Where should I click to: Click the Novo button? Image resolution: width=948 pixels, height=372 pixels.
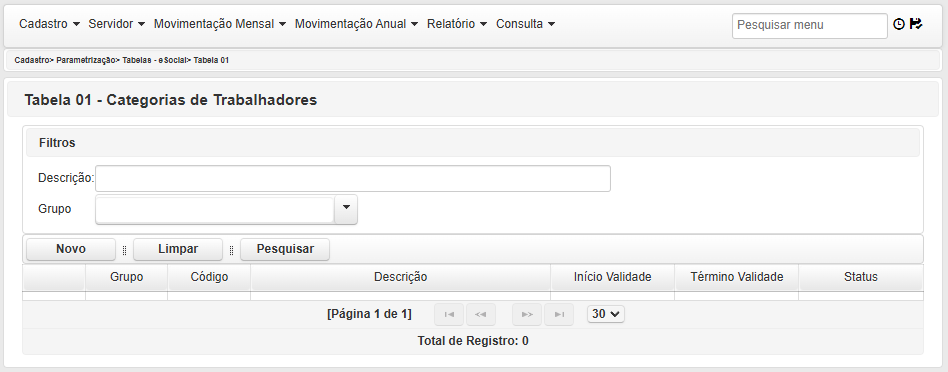coord(71,249)
